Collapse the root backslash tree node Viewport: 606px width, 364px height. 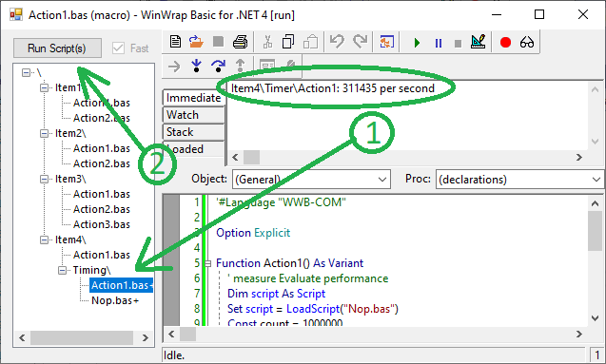click(26, 72)
